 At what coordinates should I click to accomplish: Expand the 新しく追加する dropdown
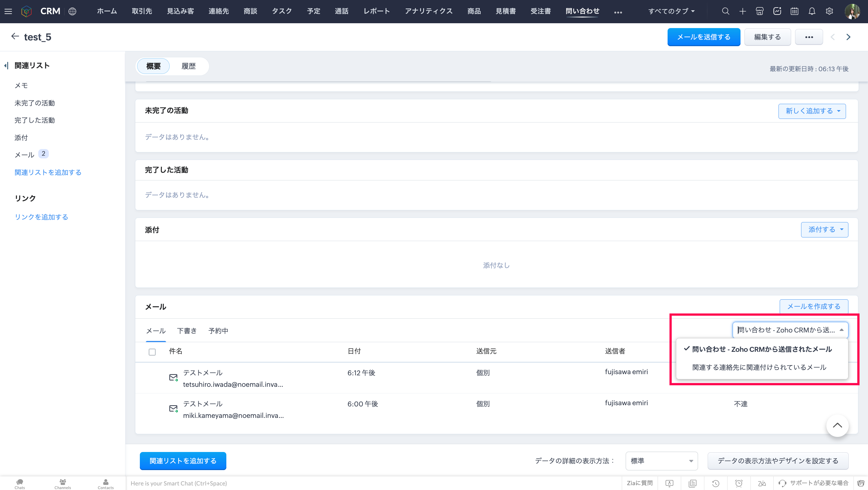click(x=812, y=111)
